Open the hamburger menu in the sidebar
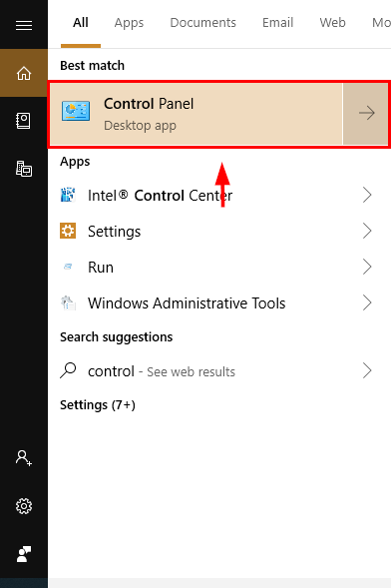Image resolution: width=391 pixels, height=588 pixels. click(24, 25)
